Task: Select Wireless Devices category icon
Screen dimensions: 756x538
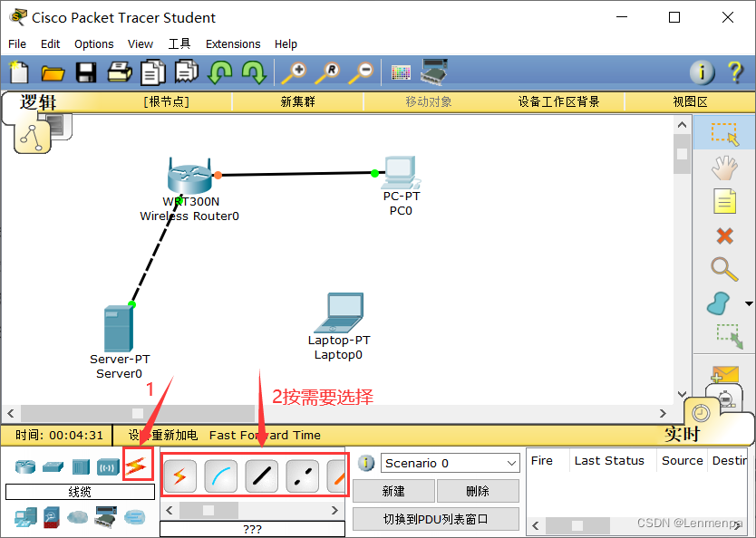Action: pyautogui.click(x=108, y=466)
